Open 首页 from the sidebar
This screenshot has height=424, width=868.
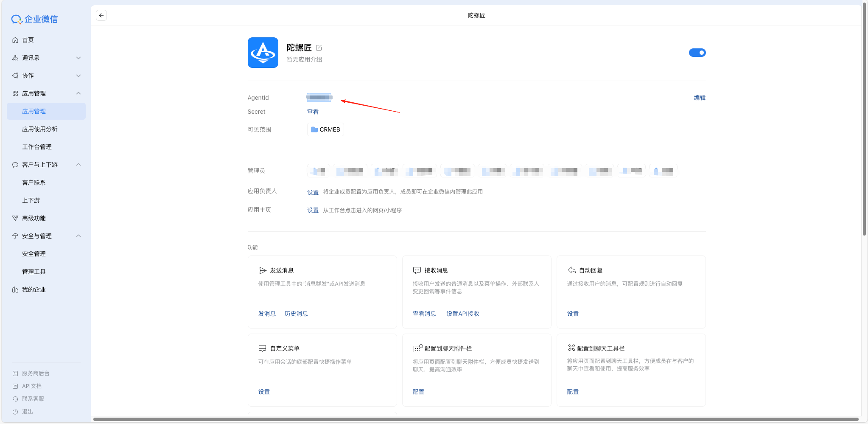28,40
